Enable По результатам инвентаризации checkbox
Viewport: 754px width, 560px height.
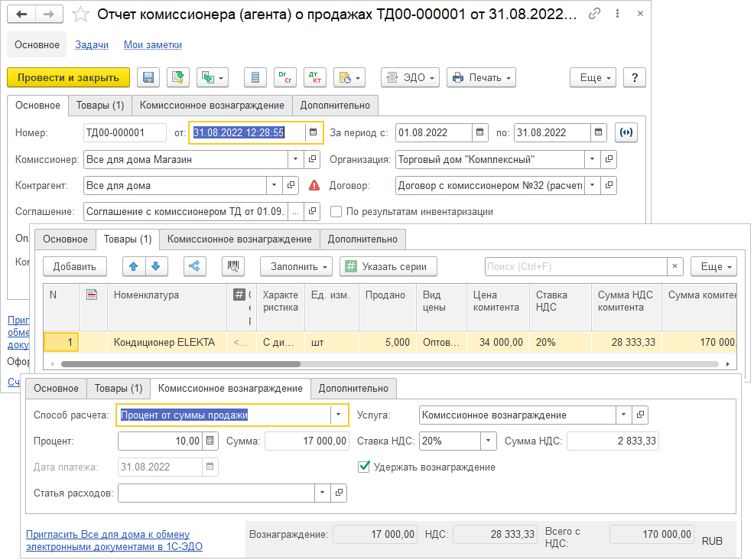click(x=336, y=212)
